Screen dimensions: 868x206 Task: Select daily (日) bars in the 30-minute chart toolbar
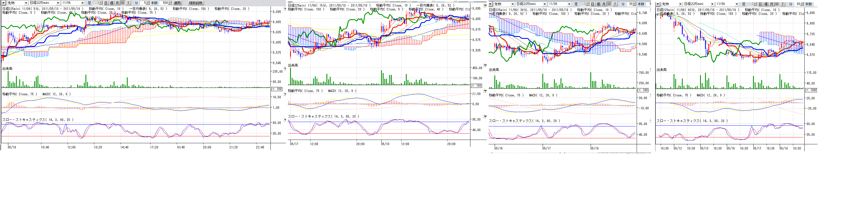(x=593, y=4)
